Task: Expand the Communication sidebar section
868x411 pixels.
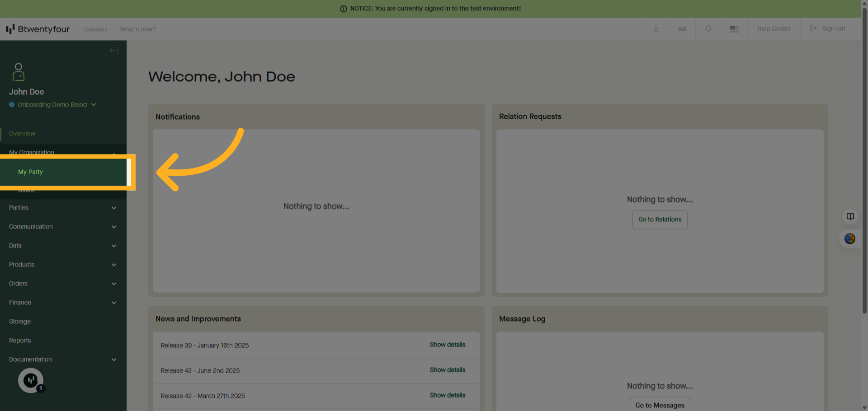Action: coord(63,227)
